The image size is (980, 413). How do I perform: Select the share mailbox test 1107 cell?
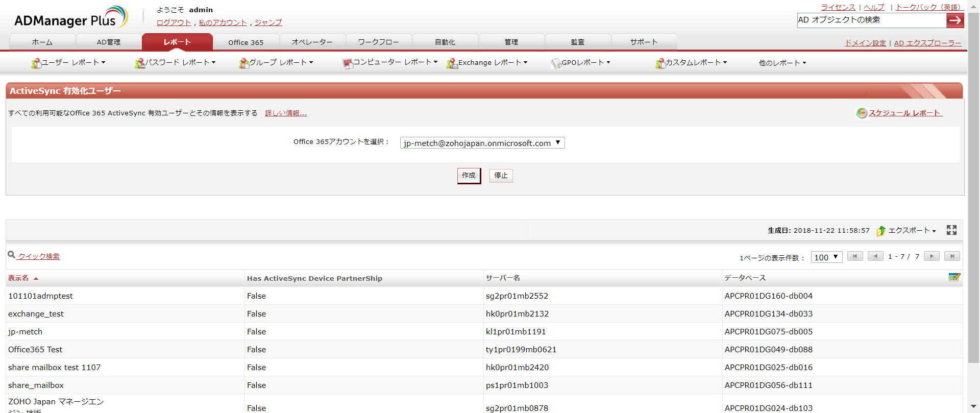pos(54,368)
